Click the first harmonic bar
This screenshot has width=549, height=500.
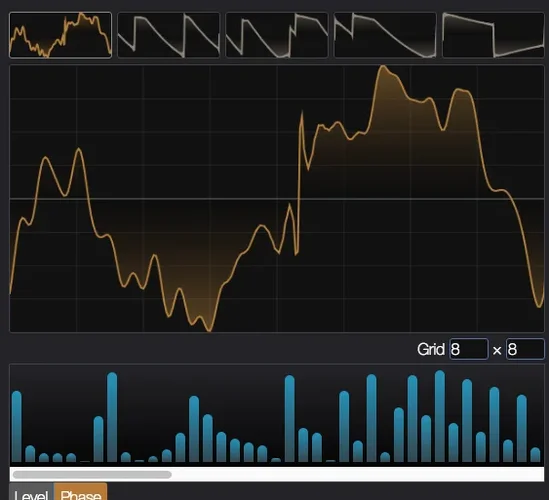[16, 426]
